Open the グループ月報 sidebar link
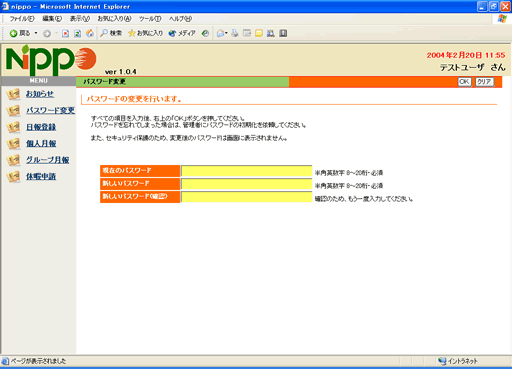The height and width of the screenshot is (369, 512). pos(48,160)
